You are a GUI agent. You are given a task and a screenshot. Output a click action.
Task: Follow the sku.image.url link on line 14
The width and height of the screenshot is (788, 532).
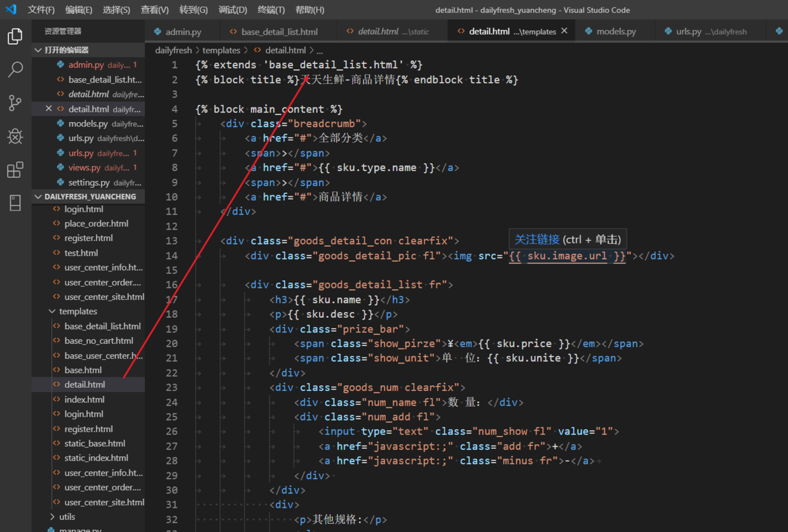567,256
